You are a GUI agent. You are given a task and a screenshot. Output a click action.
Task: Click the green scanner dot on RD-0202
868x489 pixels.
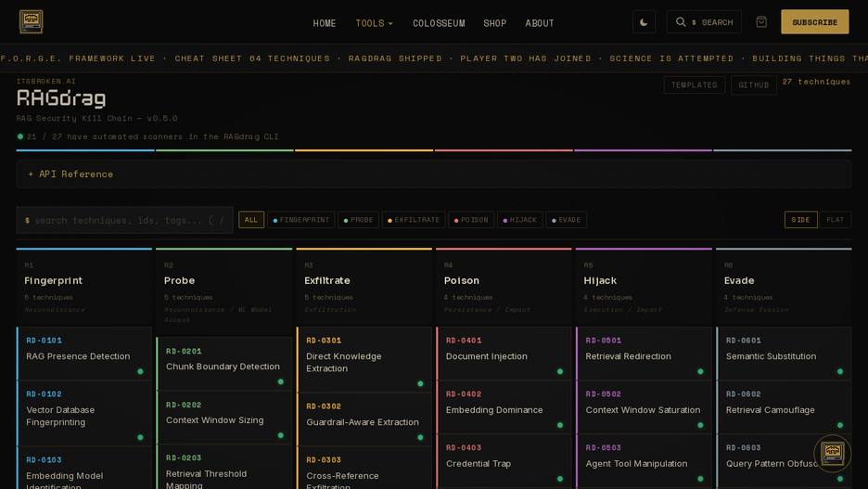pyautogui.click(x=281, y=435)
